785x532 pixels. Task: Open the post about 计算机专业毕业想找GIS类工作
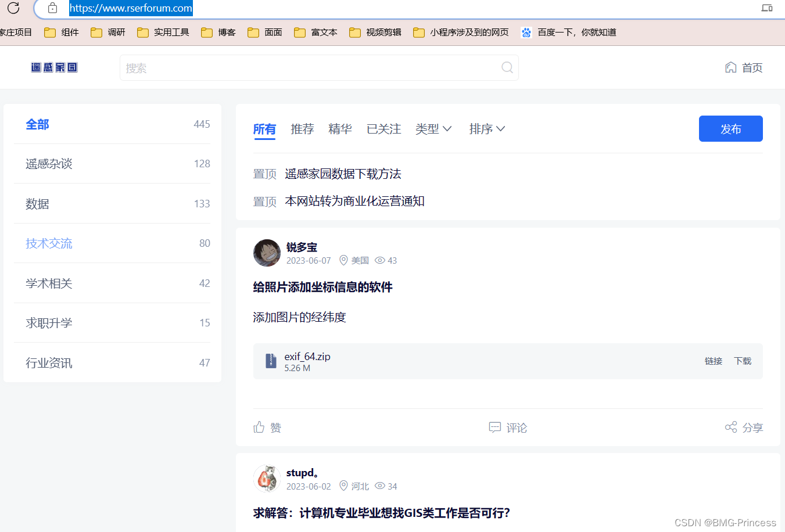tap(381, 513)
